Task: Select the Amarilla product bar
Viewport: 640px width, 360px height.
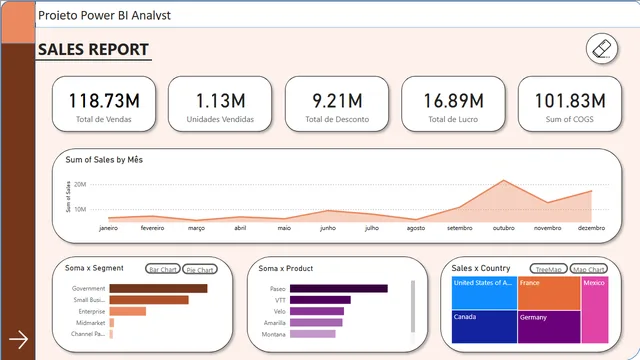Action: click(316, 323)
